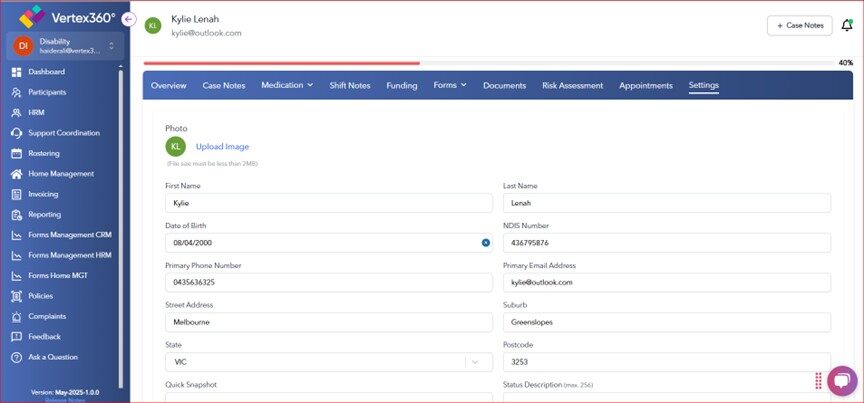
Task: Click the profile completion progress bar
Action: (x=489, y=63)
